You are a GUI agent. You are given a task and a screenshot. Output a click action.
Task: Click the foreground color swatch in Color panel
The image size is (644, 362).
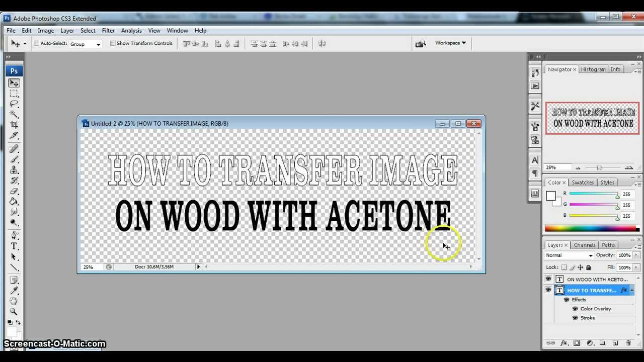click(551, 196)
